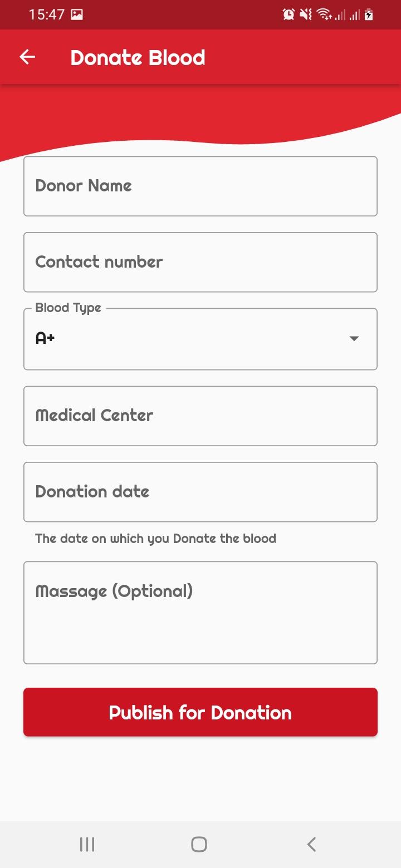
Task: Tap the image notification icon
Action: tap(77, 14)
